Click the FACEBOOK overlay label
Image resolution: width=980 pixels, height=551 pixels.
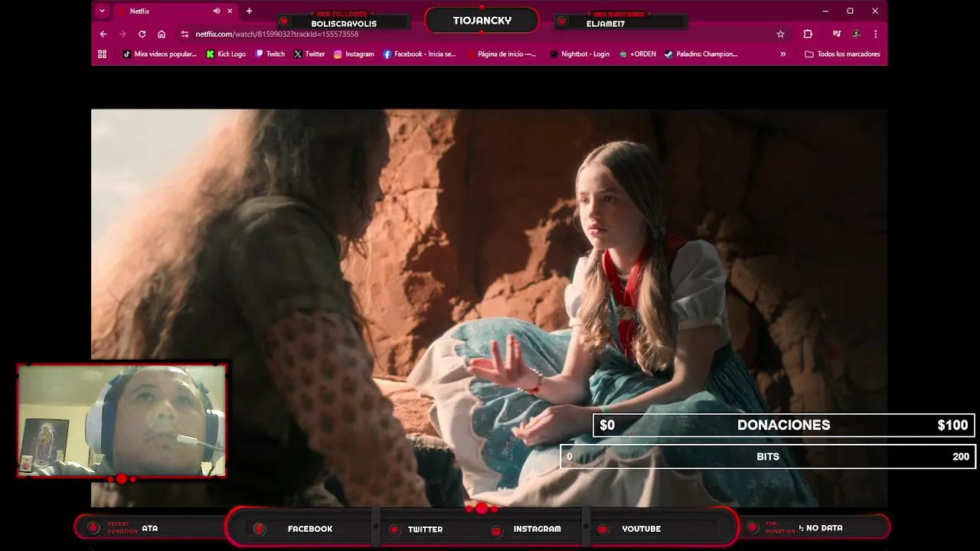tap(310, 529)
